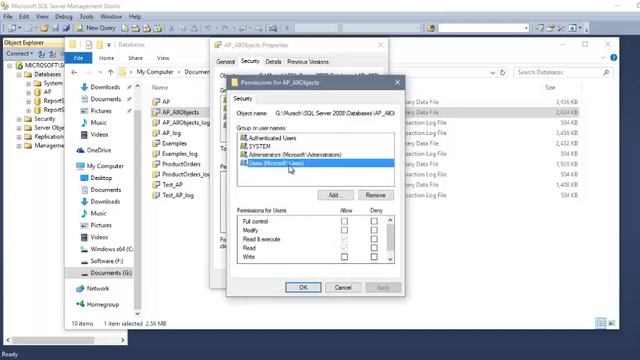
Task: Collapse the Databases node in Object Explorer
Action: tap(19, 74)
